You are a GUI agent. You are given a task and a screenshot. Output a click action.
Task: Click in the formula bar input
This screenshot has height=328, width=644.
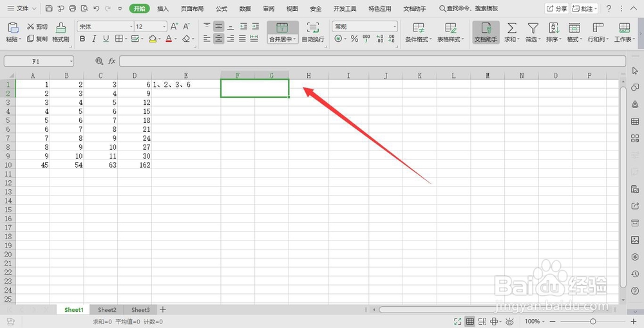pyautogui.click(x=372, y=61)
